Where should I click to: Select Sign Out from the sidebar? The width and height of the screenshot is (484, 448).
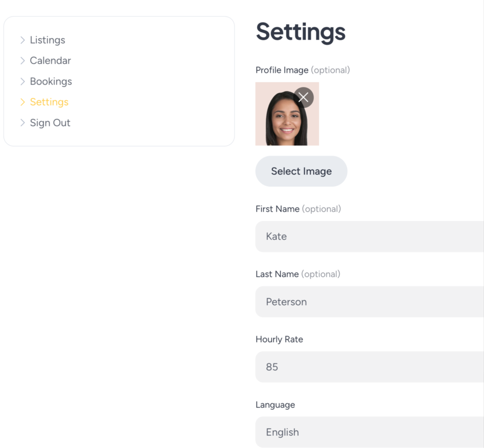click(x=50, y=123)
